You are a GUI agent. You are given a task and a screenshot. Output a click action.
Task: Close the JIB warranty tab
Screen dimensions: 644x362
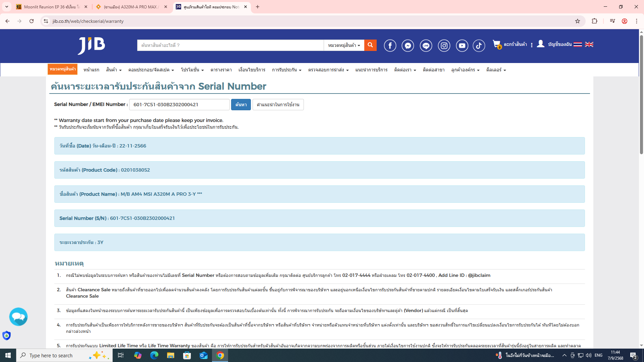246,7
